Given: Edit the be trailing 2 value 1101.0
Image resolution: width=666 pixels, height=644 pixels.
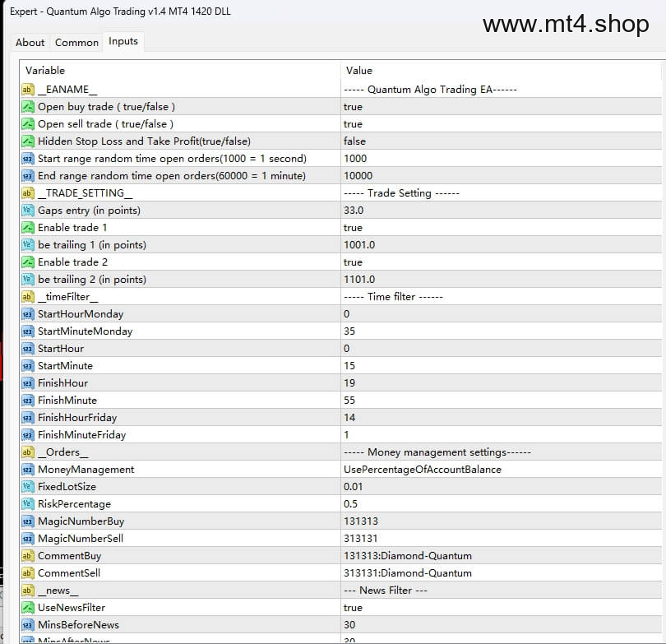Looking at the screenshot, I should click(359, 280).
